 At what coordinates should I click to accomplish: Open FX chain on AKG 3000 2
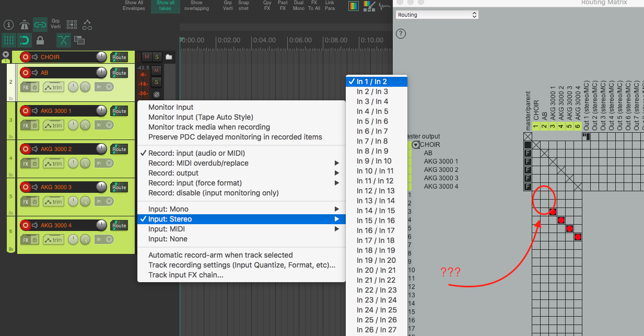[25, 164]
